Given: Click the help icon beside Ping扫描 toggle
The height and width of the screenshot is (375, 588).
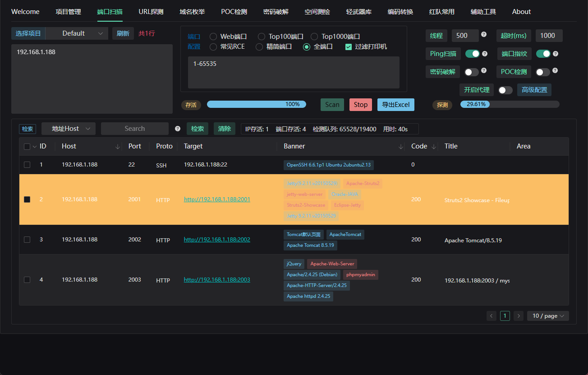Looking at the screenshot, I should click(x=485, y=54).
